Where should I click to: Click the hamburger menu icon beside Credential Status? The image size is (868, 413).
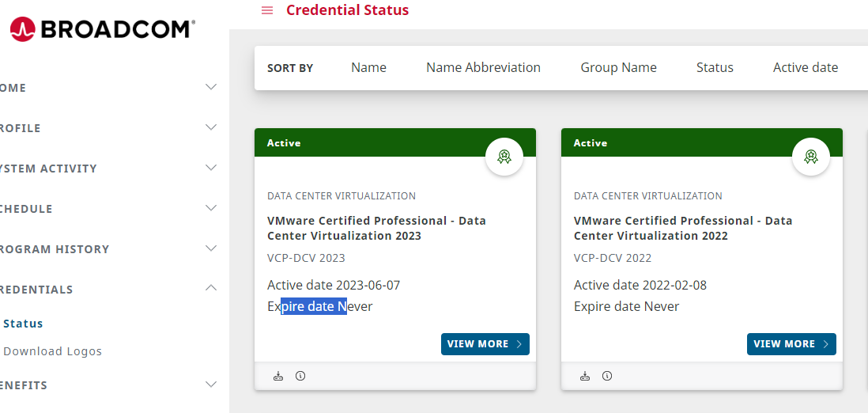267,10
